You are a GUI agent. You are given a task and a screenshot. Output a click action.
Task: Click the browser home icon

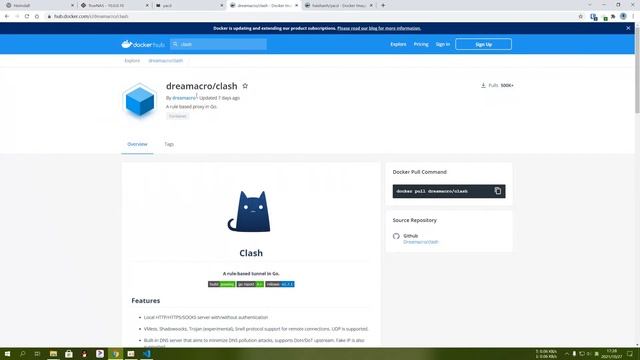click(x=37, y=16)
